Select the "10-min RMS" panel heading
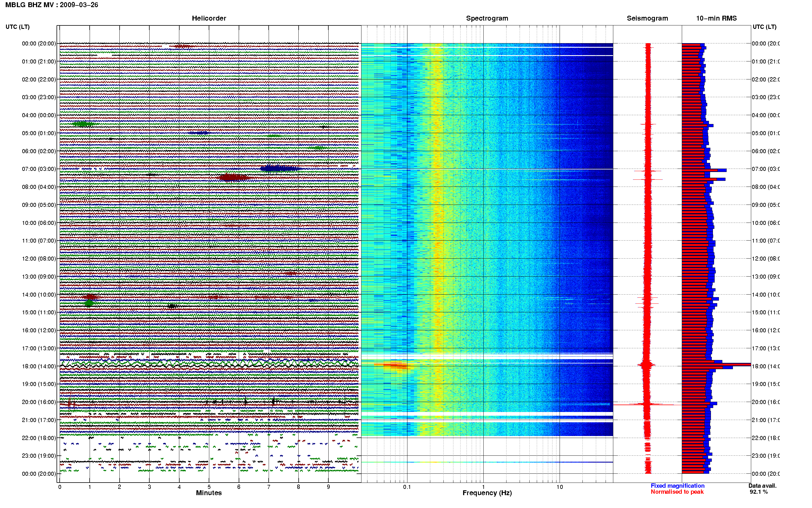 716,18
